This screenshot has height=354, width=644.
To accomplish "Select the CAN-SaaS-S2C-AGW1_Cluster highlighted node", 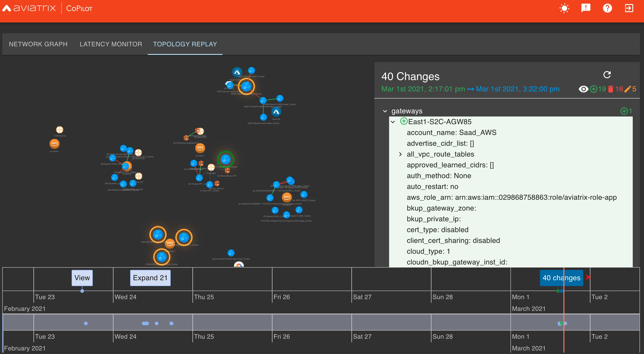I will (184, 237).
